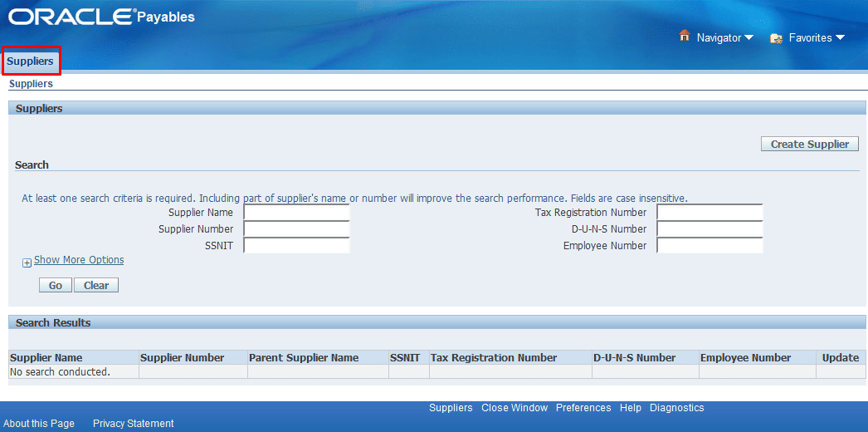Open the Navigator dropdown menu
Viewport: 868px width, 432px height.
tap(724, 37)
